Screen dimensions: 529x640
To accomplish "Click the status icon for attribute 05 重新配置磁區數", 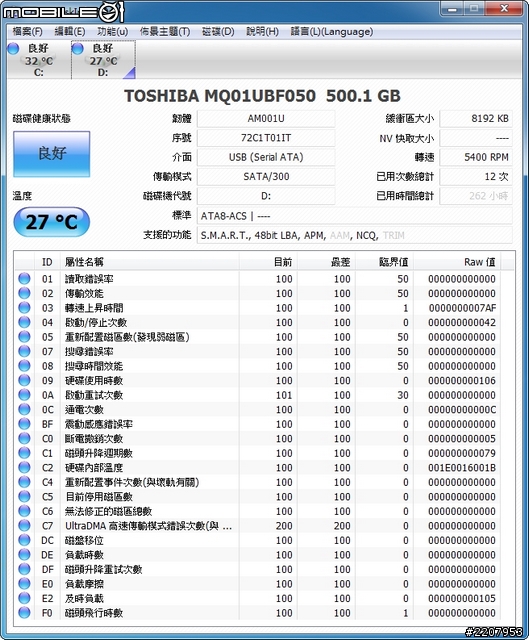I will [24, 336].
